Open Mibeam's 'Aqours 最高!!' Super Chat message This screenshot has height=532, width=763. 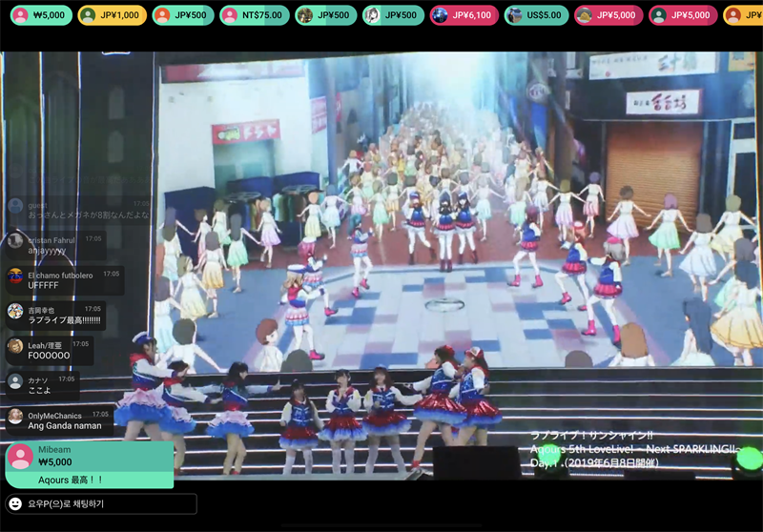[x=71, y=480]
